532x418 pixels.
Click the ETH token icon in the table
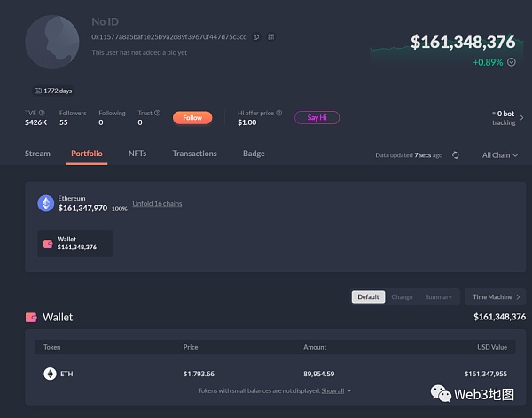pyautogui.click(x=51, y=374)
